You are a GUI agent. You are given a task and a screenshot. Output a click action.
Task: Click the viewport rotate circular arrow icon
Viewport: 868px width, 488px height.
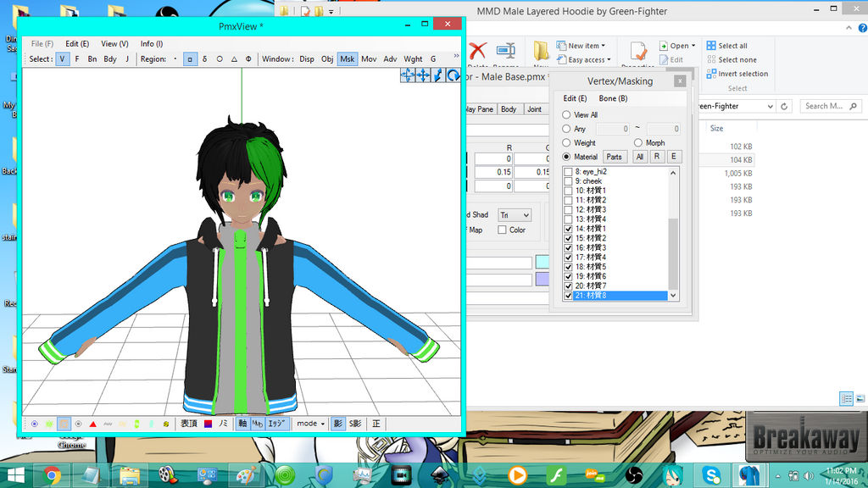click(453, 75)
